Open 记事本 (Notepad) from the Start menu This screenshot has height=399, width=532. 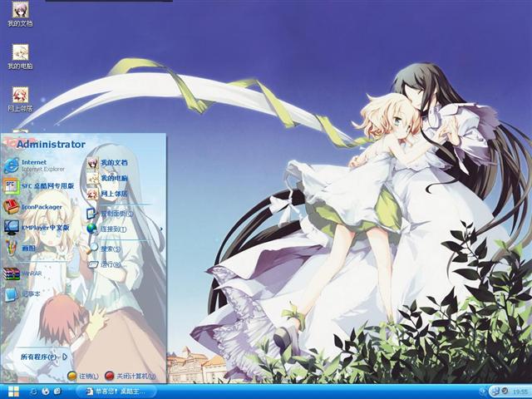(x=22, y=293)
